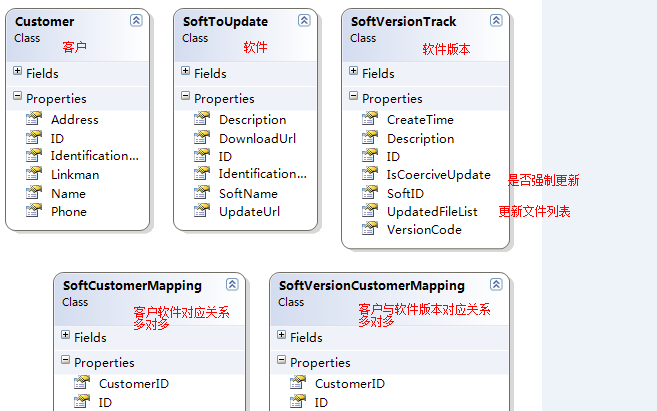
Task: Collapse Properties section in SoftVersionTrack class
Action: click(x=353, y=96)
